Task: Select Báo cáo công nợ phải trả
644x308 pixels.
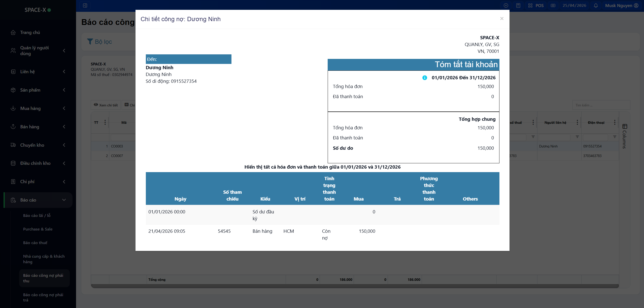Action: pyautogui.click(x=43, y=297)
